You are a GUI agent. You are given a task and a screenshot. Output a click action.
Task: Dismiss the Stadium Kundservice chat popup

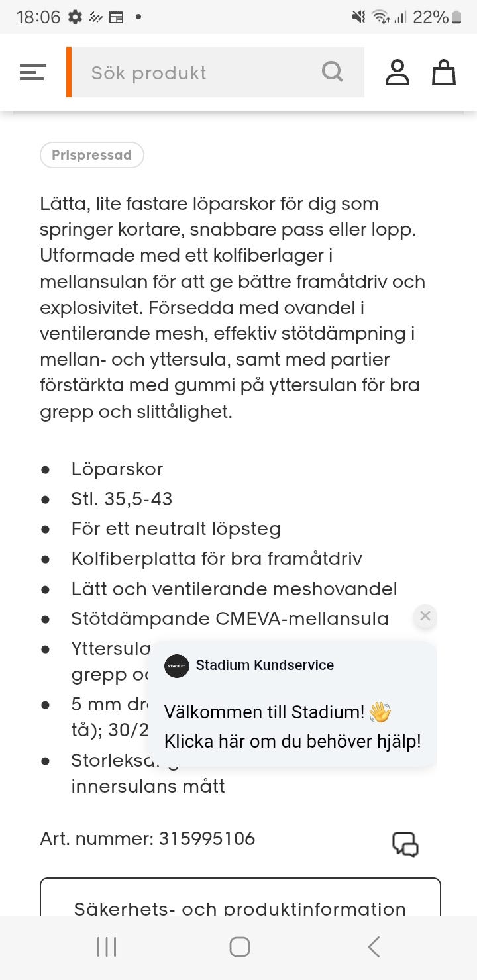425,616
